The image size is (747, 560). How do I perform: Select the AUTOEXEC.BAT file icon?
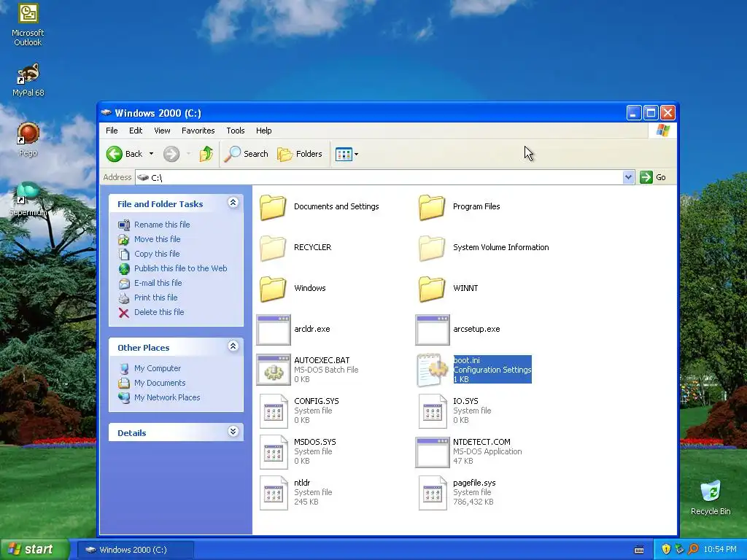(x=274, y=370)
